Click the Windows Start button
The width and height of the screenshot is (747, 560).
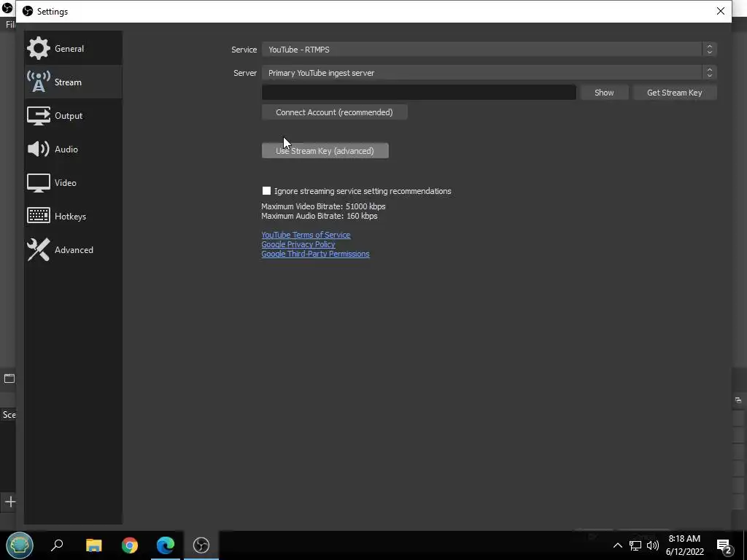click(20, 545)
